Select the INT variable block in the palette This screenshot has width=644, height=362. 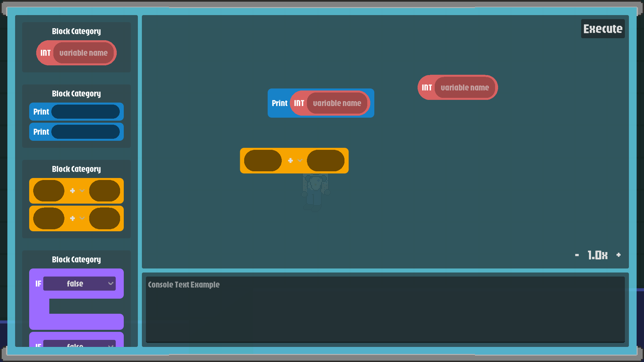(76, 53)
